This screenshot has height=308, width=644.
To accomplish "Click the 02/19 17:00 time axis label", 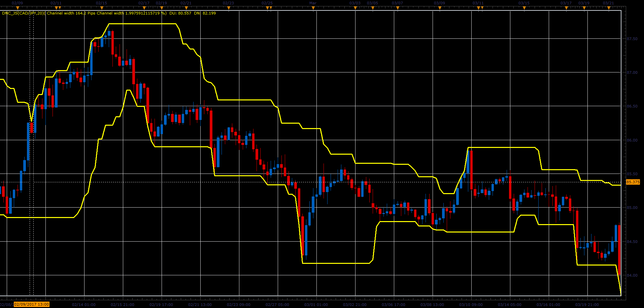I will 161,305.
